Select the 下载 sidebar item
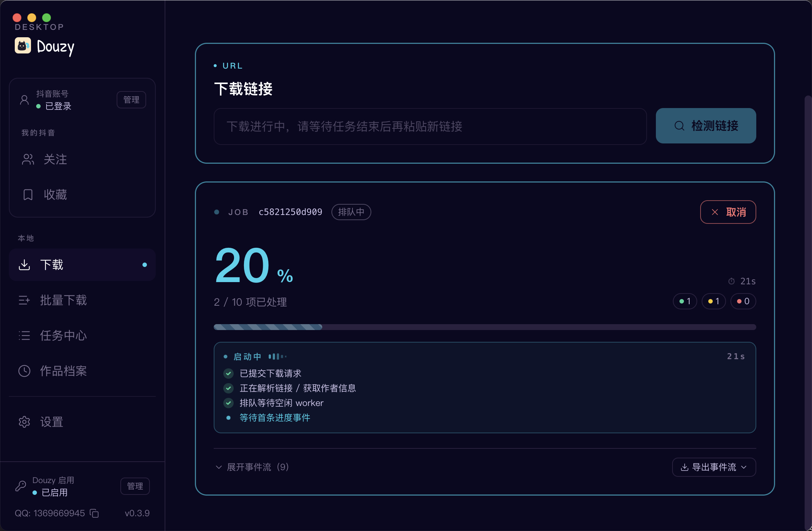 (x=82, y=265)
